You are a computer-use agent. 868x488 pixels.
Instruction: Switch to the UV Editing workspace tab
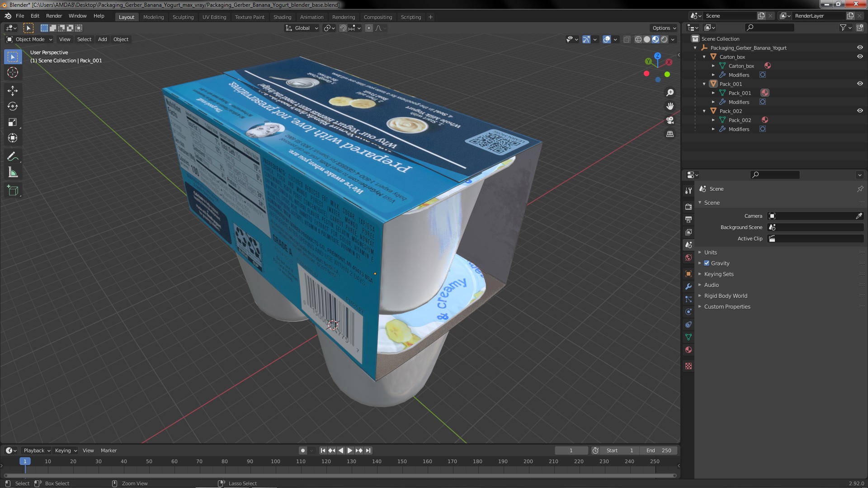[214, 17]
